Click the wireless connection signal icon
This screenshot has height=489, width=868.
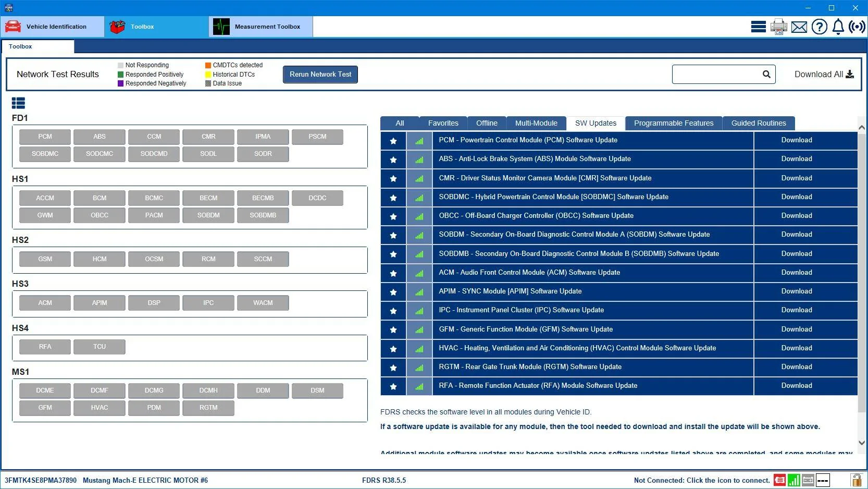tap(857, 27)
